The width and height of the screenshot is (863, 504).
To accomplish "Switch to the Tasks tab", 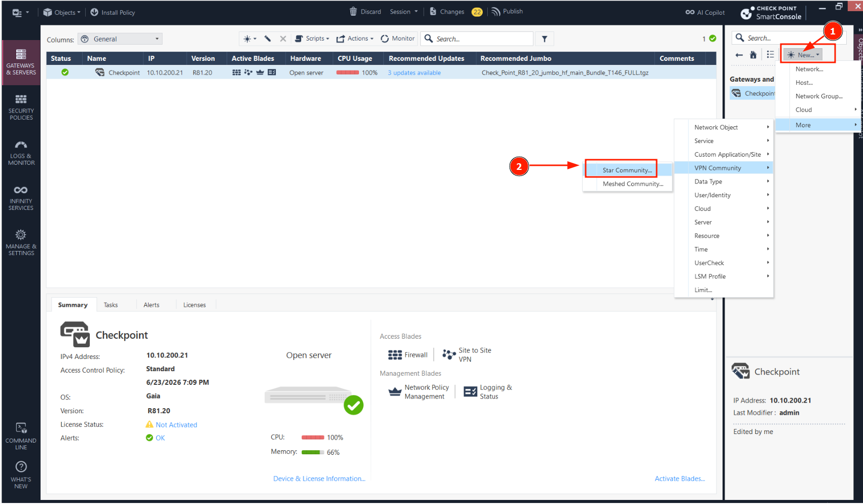I will (111, 305).
